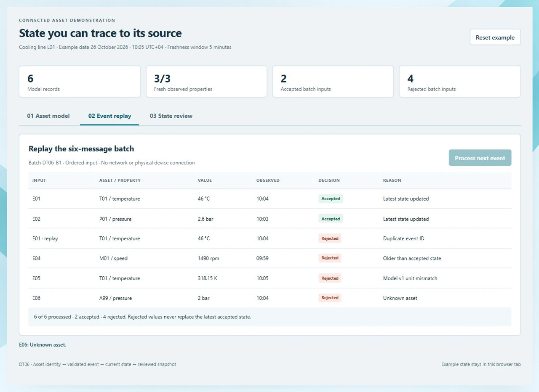
Task: Click the '2 bar' value in row E06
Action: coord(204,298)
